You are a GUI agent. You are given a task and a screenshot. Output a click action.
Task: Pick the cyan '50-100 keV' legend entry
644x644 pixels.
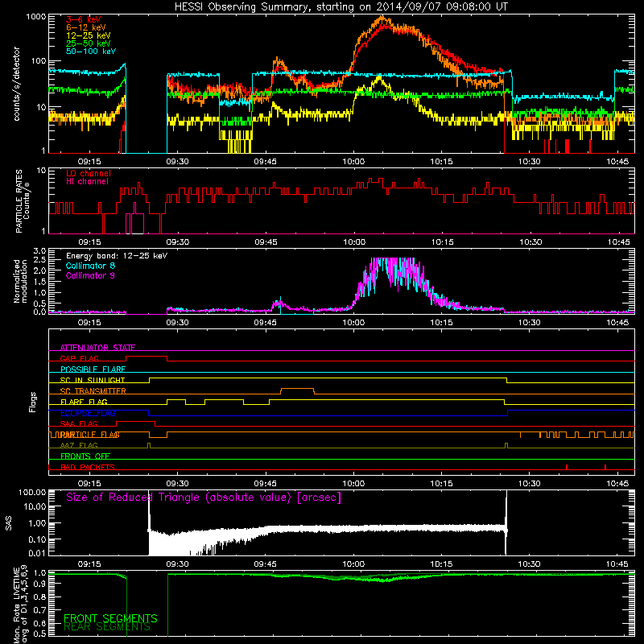point(91,52)
